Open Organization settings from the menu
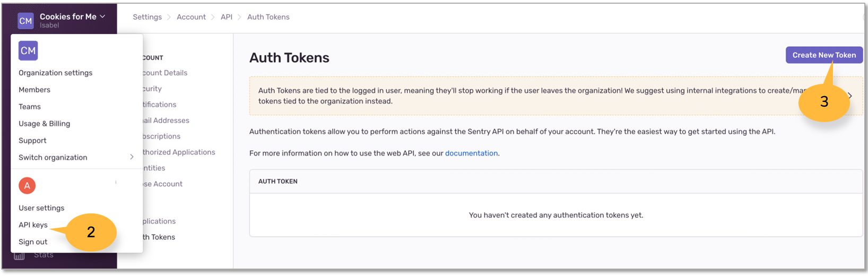 (56, 73)
